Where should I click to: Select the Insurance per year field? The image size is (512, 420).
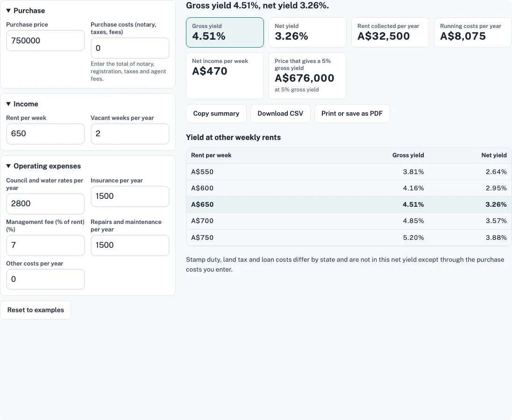point(130,196)
